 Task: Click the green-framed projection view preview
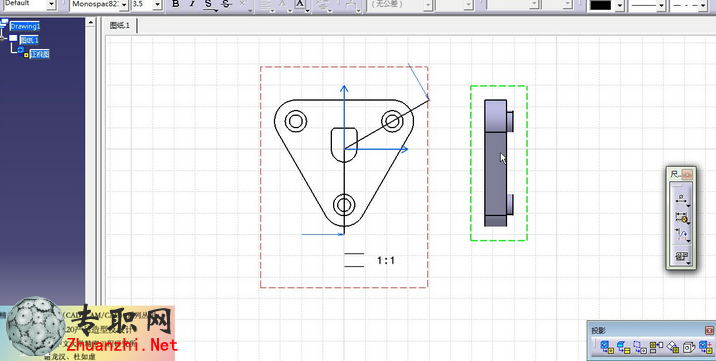click(499, 163)
